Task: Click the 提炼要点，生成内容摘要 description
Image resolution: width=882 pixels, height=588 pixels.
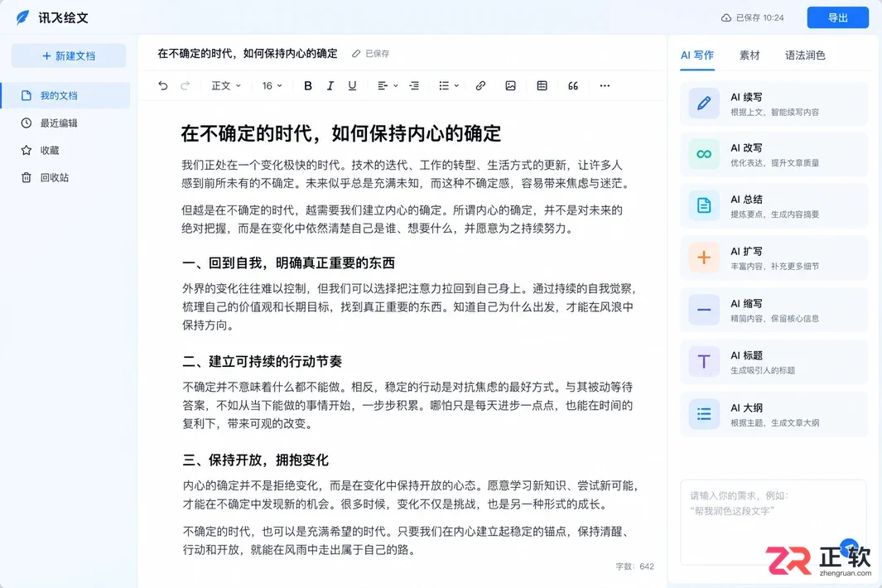Action: (774, 214)
